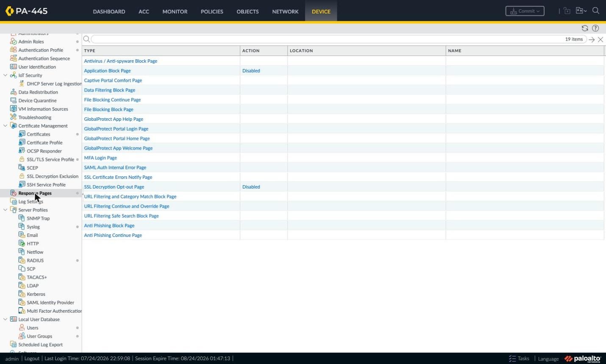Go to the NETWORK tab
The width and height of the screenshot is (606, 364).
tap(285, 11)
